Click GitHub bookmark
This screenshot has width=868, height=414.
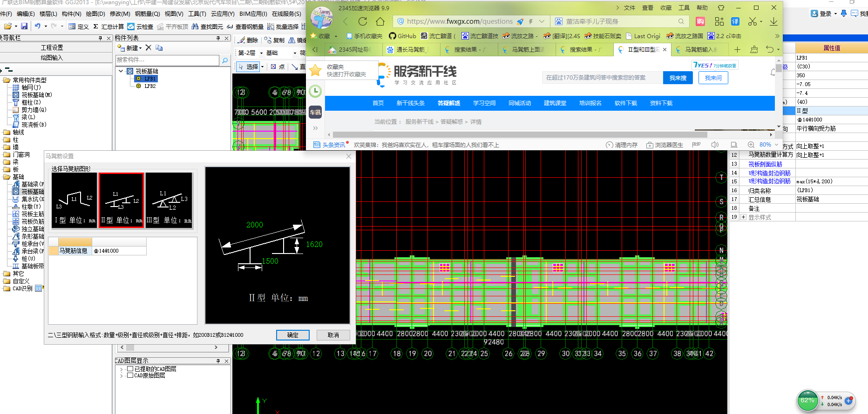click(x=402, y=36)
